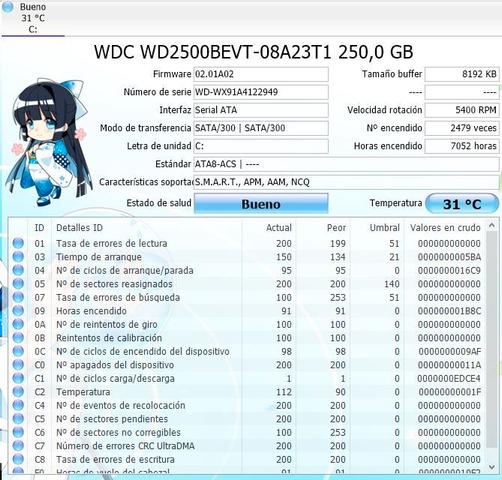Select row Reintentos de calibración
This screenshot has width=502, height=480.
tap(247, 338)
